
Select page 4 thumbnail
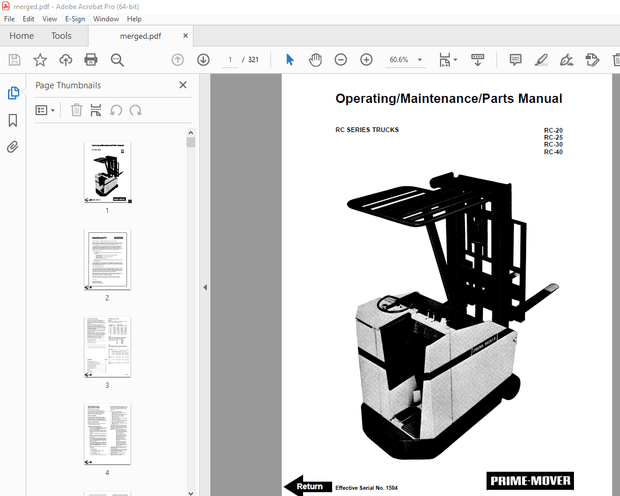click(108, 434)
